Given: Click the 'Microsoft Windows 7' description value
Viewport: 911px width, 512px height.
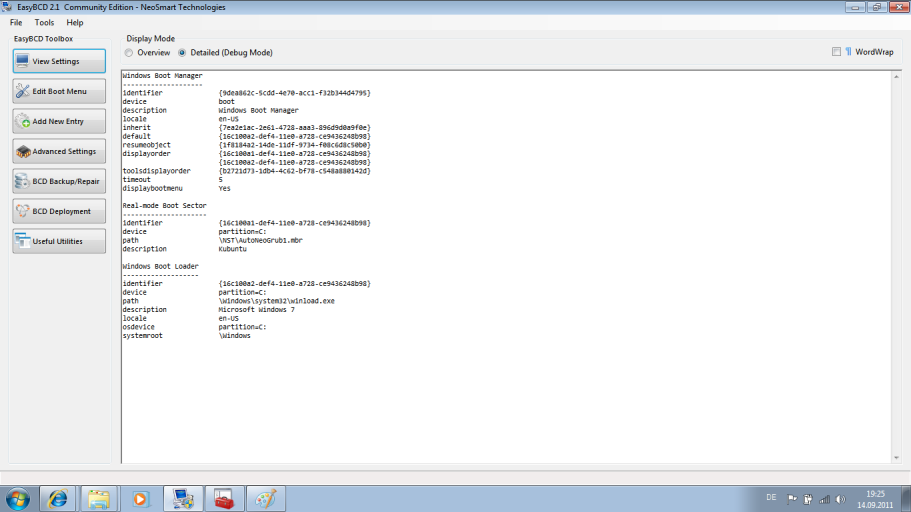Looking at the screenshot, I should (256, 310).
